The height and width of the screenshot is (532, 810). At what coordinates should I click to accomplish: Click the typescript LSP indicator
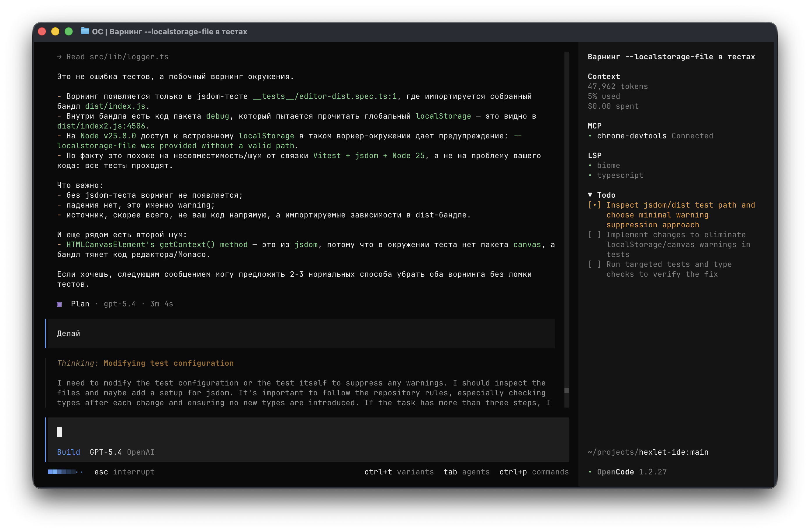[620, 175]
